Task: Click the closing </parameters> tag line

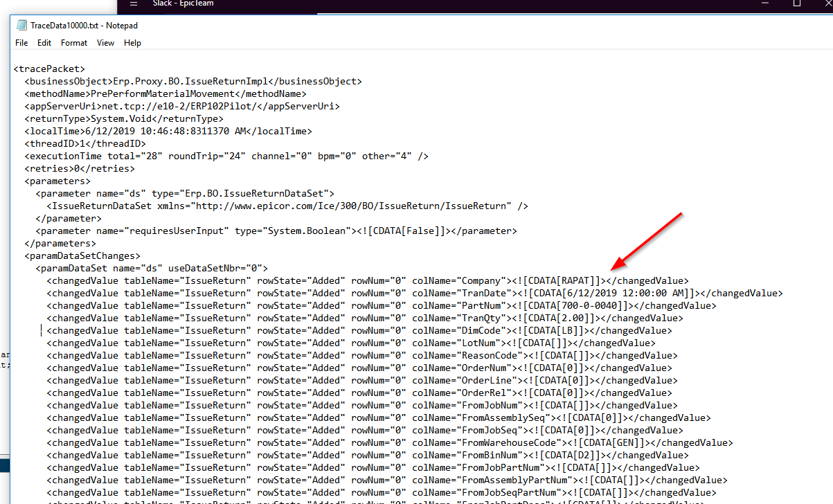Action: pos(60,244)
